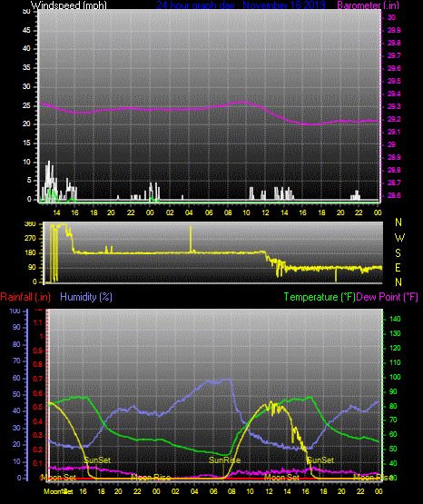The height and width of the screenshot is (504, 423).
Task: Click the 28.6 barometer scale value
Action: 394,195
